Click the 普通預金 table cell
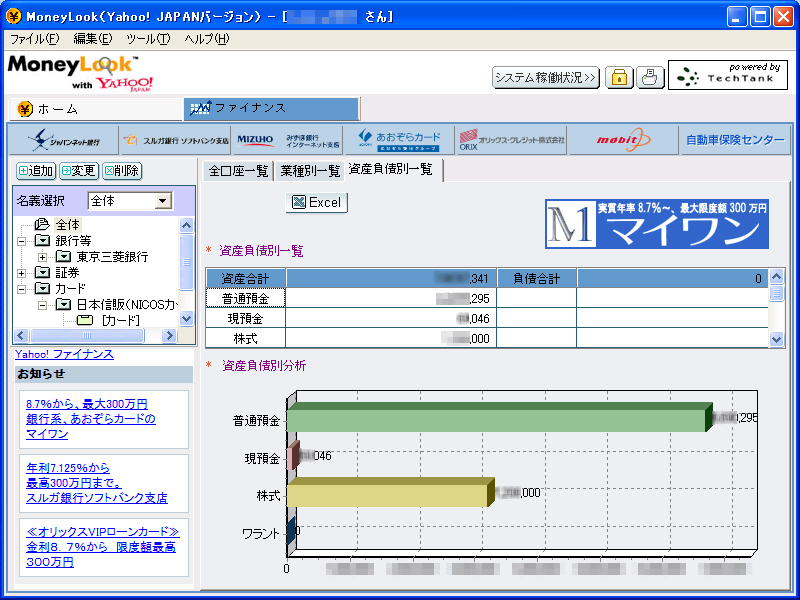 245,298
